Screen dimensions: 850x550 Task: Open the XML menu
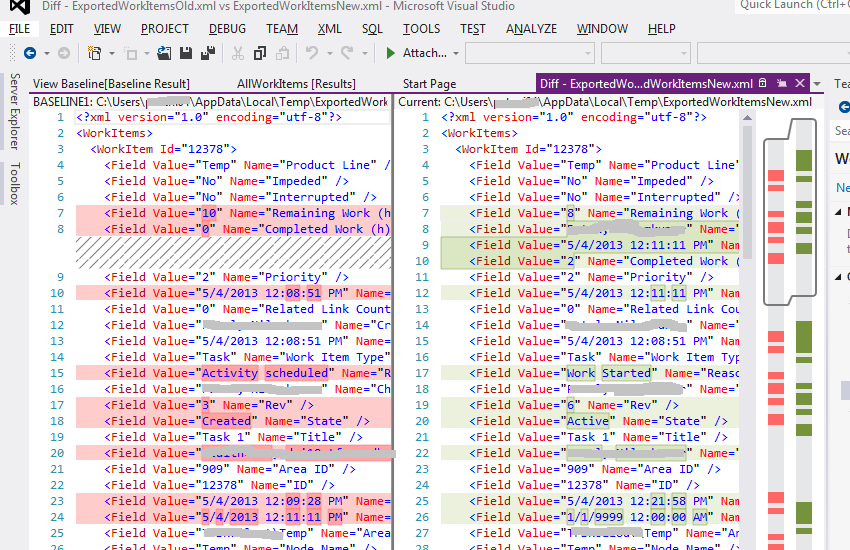coord(329,29)
